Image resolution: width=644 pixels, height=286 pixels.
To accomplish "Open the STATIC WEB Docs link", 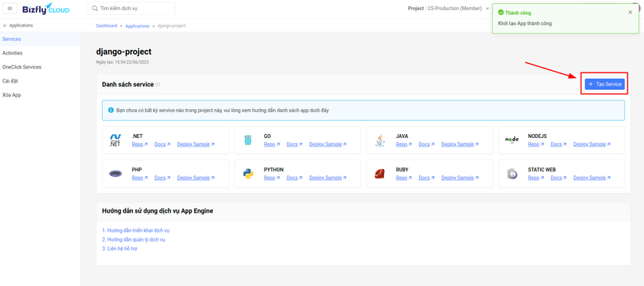I will (559, 178).
